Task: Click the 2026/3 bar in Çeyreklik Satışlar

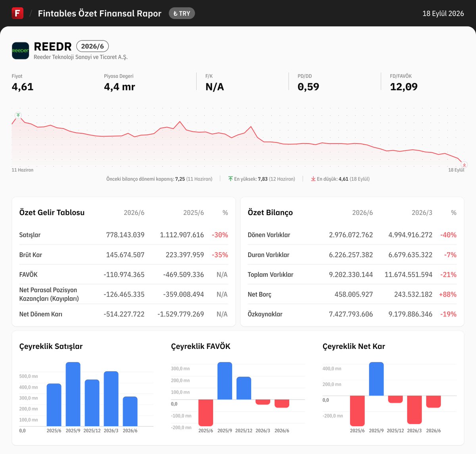Action: pyautogui.click(x=111, y=399)
